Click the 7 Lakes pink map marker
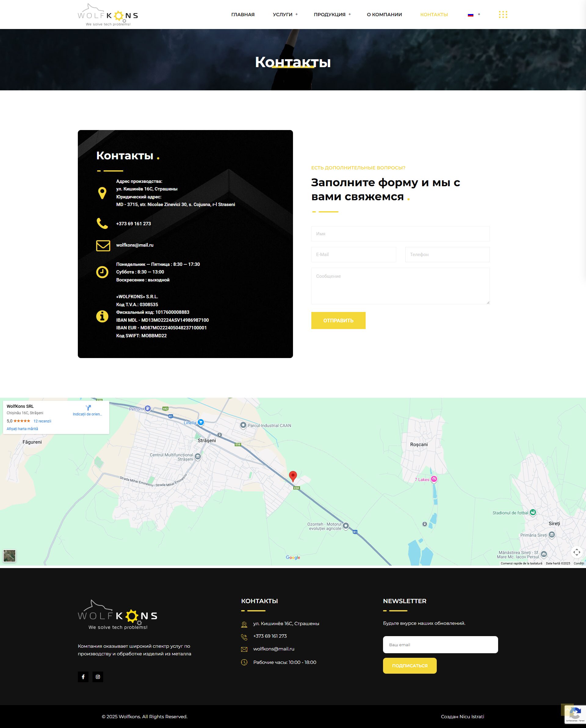Image resolution: width=586 pixels, height=728 pixels. tap(434, 479)
